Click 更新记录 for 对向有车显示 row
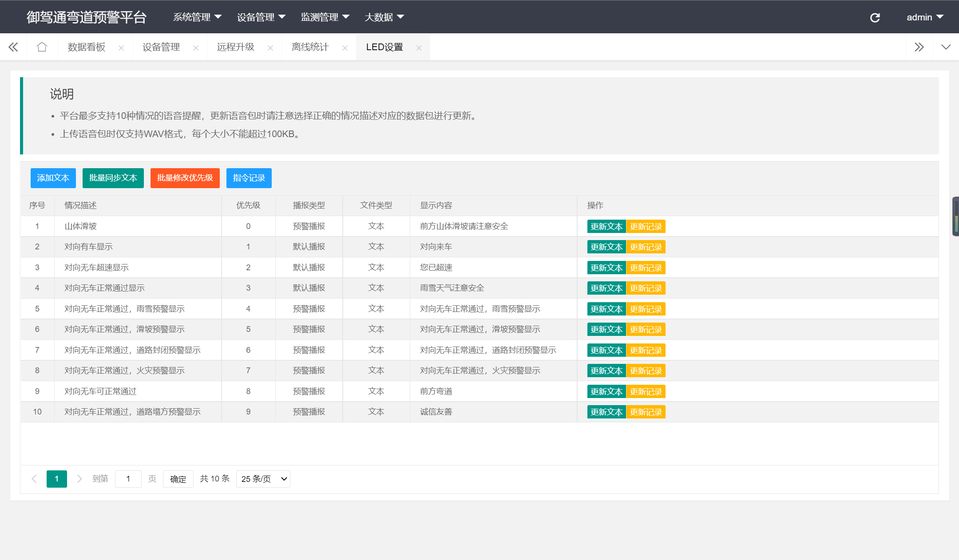959x560 pixels. pyautogui.click(x=646, y=247)
